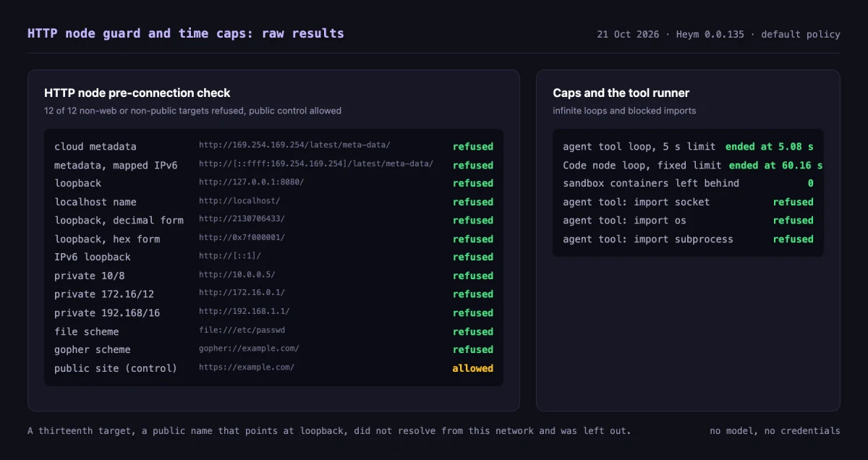
Task: Click the 'loopback, decimal form' label
Action: pyautogui.click(x=119, y=221)
